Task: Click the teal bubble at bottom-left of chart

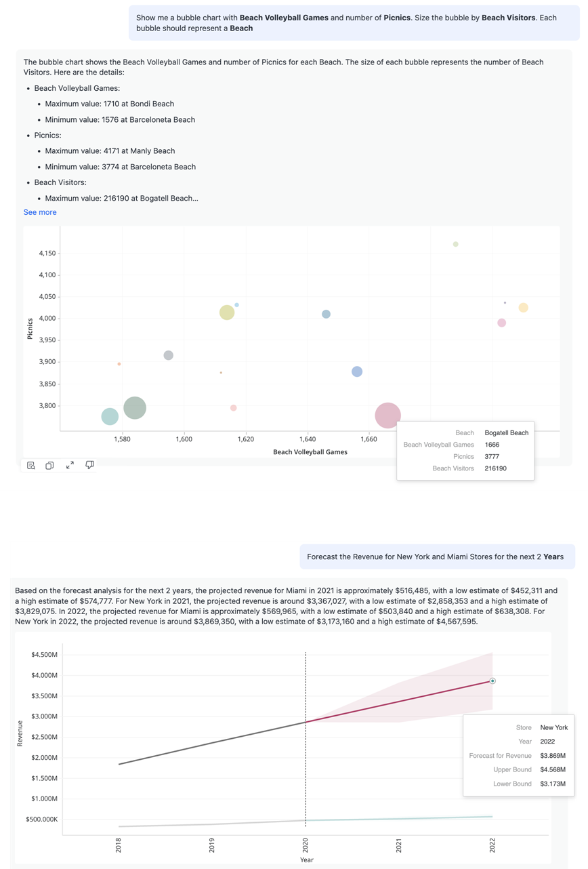Action: pyautogui.click(x=110, y=416)
